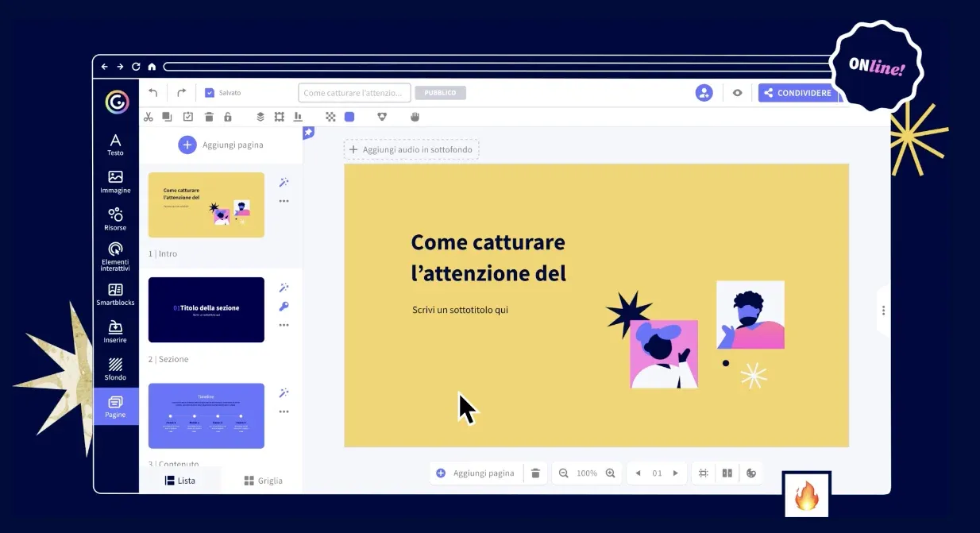Viewport: 980px width, 533px height.
Task: Open the Risorse panel
Action: (115, 220)
